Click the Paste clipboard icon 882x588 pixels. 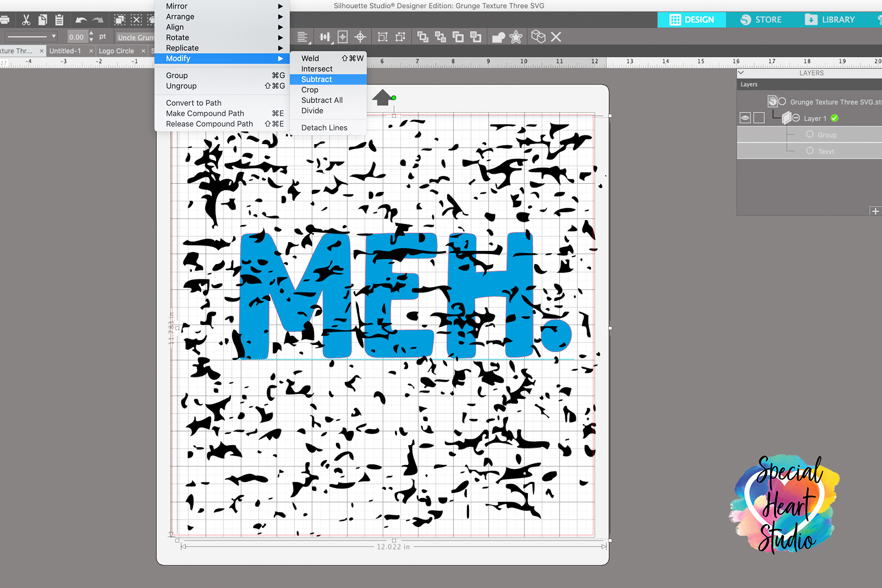[59, 20]
